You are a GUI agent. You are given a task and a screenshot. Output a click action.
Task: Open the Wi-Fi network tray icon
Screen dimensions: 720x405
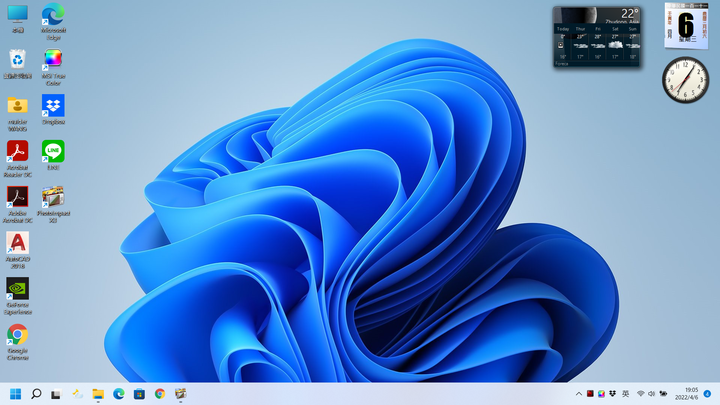(x=641, y=394)
